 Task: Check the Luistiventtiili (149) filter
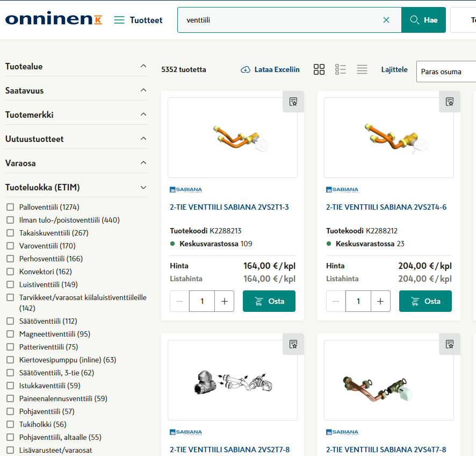click(10, 284)
